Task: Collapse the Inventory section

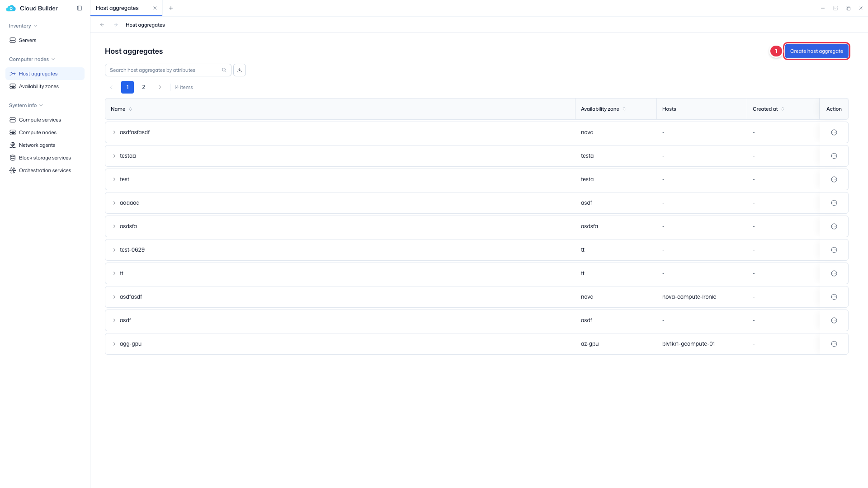Action: [x=24, y=26]
